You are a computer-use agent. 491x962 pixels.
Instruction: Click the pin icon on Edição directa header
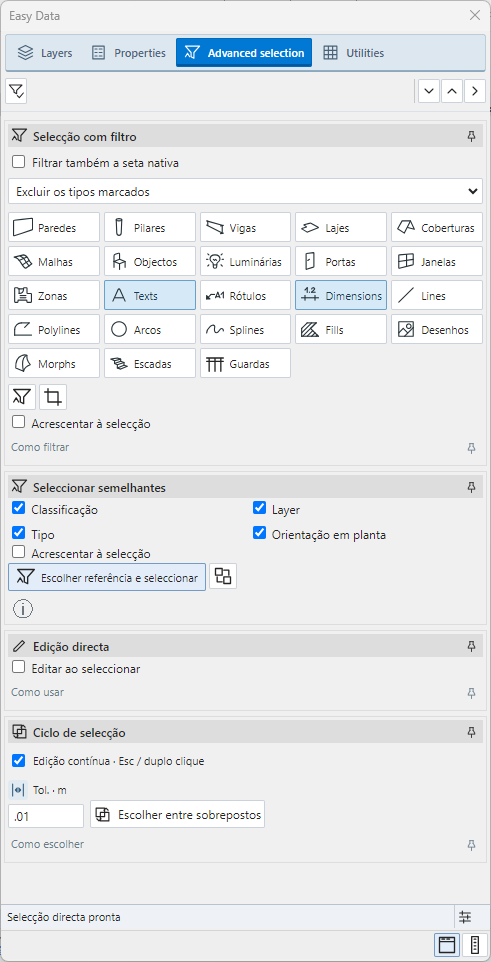[x=471, y=646]
